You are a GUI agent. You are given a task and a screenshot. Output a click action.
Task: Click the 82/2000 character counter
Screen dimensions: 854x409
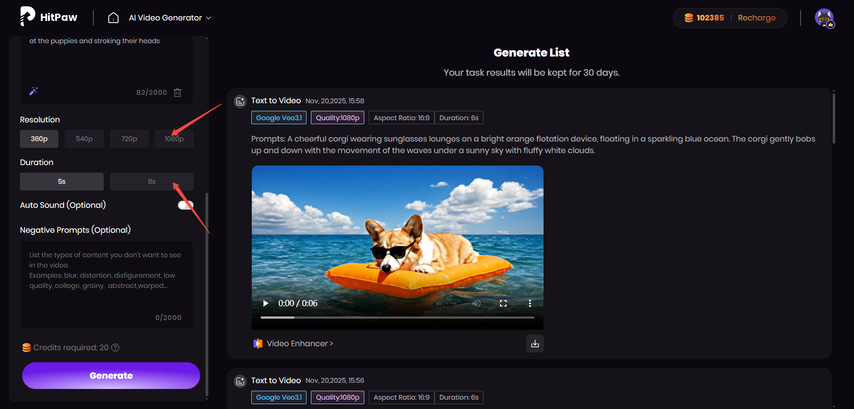pyautogui.click(x=151, y=93)
